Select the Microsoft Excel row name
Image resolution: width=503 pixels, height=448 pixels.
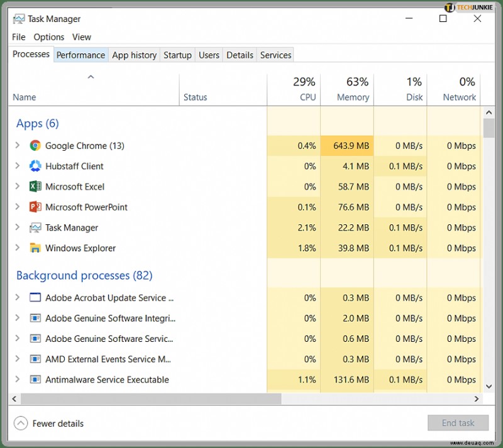(75, 187)
